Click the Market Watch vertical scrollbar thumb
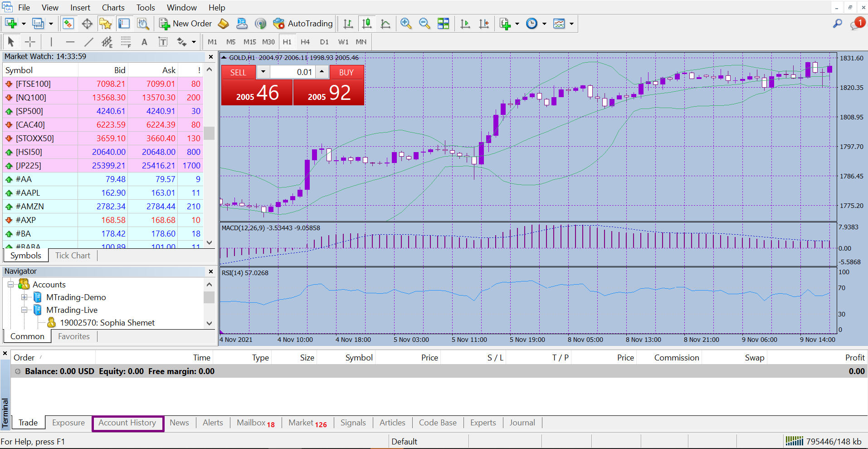This screenshot has width=868, height=449. click(209, 133)
